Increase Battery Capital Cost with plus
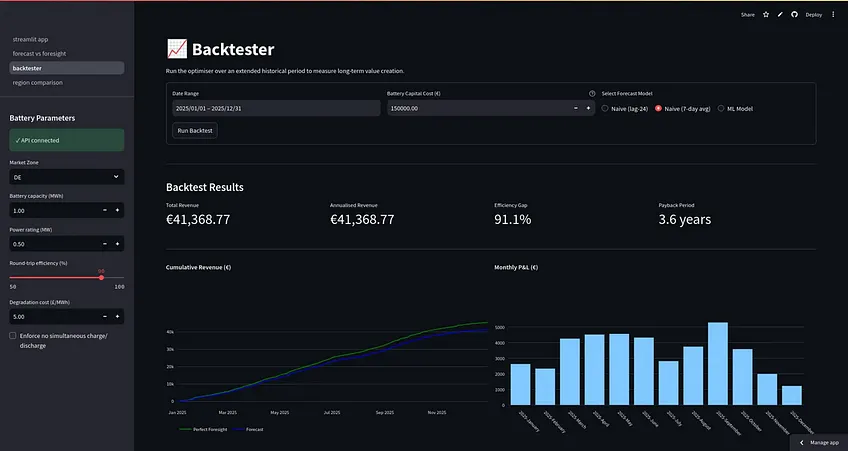The width and height of the screenshot is (848, 451). [x=588, y=108]
